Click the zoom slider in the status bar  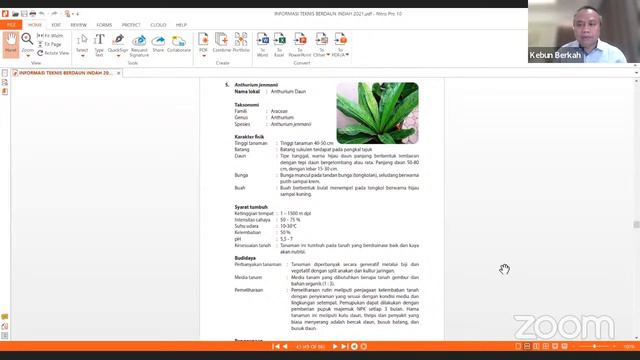click(594, 347)
